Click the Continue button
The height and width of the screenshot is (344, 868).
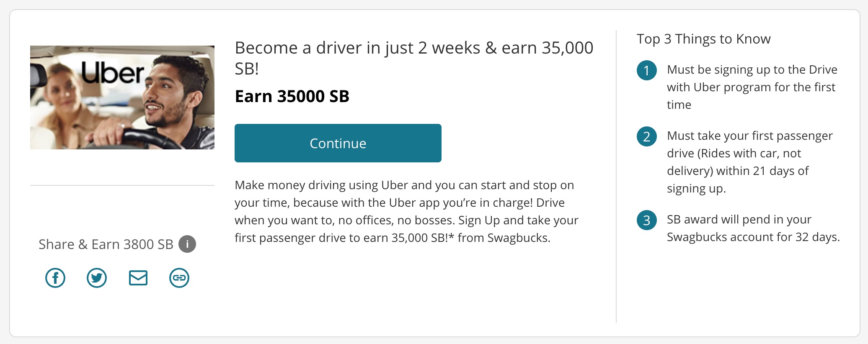coord(338,143)
